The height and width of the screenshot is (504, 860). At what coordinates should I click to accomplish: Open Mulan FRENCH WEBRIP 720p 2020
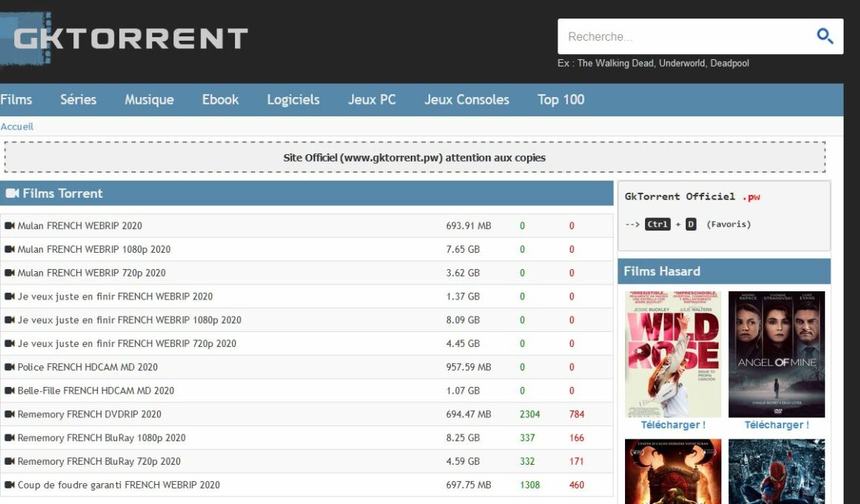coord(92,273)
